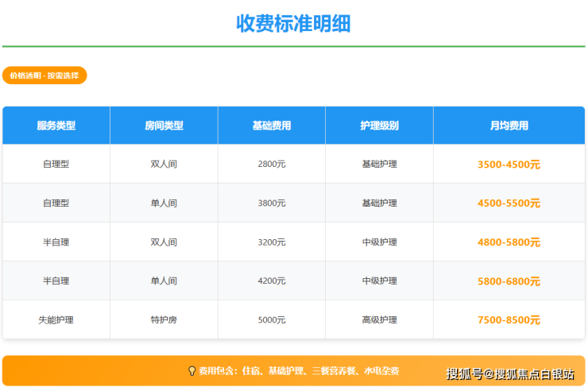
Task: Click the orange 价格透明·按需选择 badge
Action: tap(44, 75)
